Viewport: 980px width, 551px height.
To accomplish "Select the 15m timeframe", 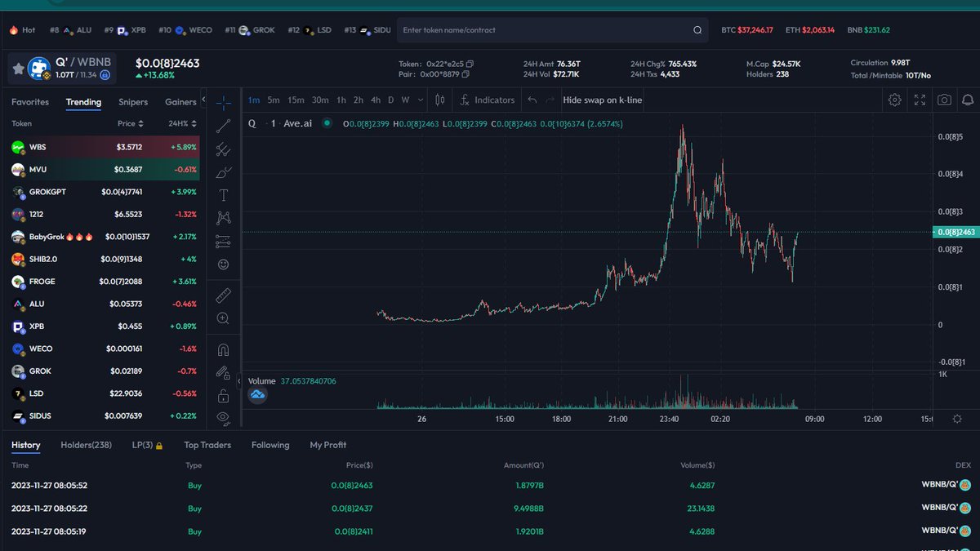I will pyautogui.click(x=296, y=100).
